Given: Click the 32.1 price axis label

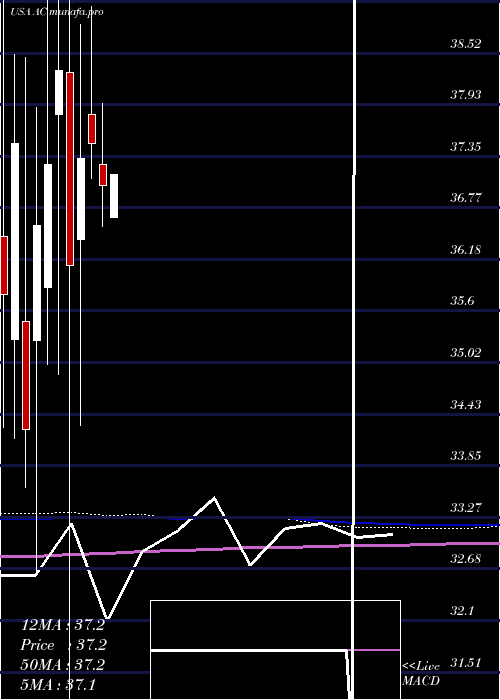Looking at the screenshot, I should pyautogui.click(x=462, y=610).
